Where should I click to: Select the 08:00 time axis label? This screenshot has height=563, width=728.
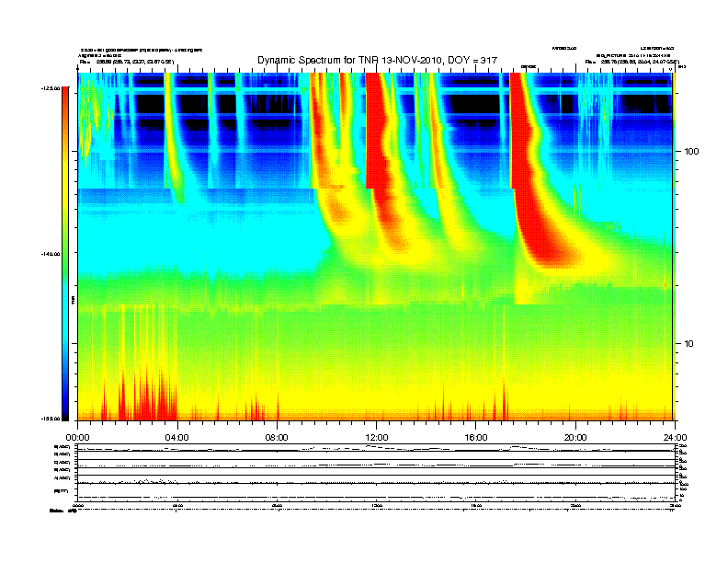(x=277, y=438)
